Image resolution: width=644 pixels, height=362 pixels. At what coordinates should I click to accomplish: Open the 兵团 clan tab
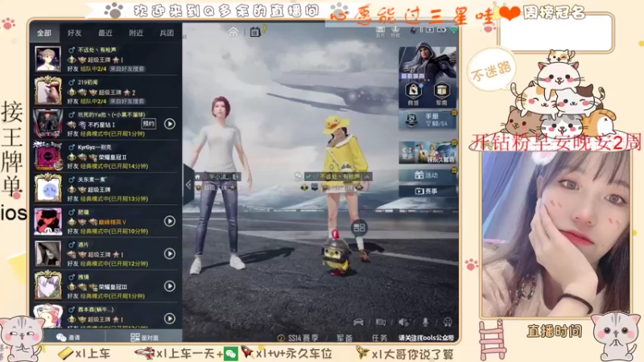pos(167,33)
